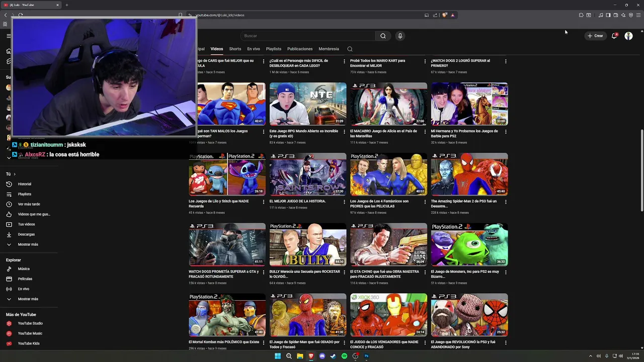Open Spotify from the taskbar
Image resolution: width=644 pixels, height=362 pixels.
[344, 356]
